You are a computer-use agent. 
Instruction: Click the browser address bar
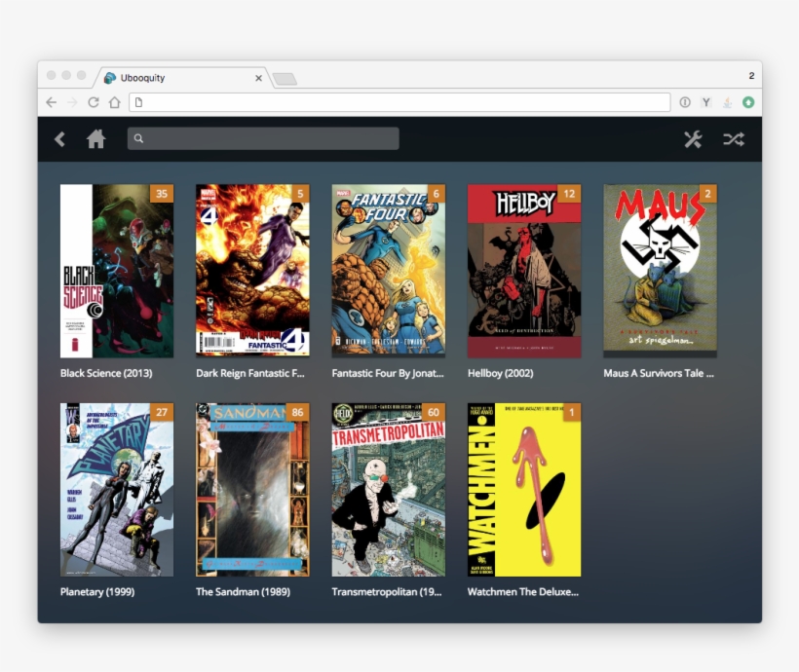click(x=390, y=100)
